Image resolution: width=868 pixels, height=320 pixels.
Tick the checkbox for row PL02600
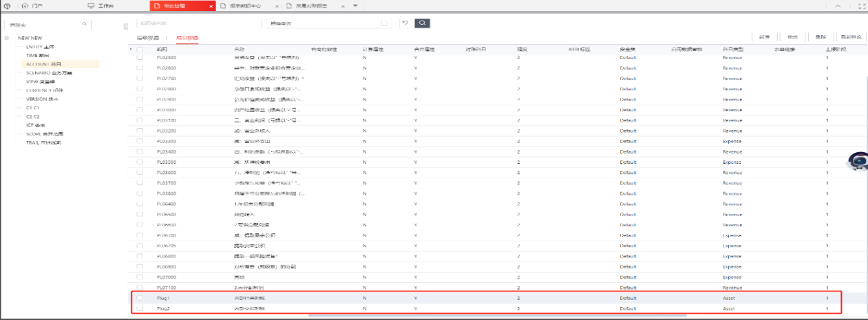[140, 68]
